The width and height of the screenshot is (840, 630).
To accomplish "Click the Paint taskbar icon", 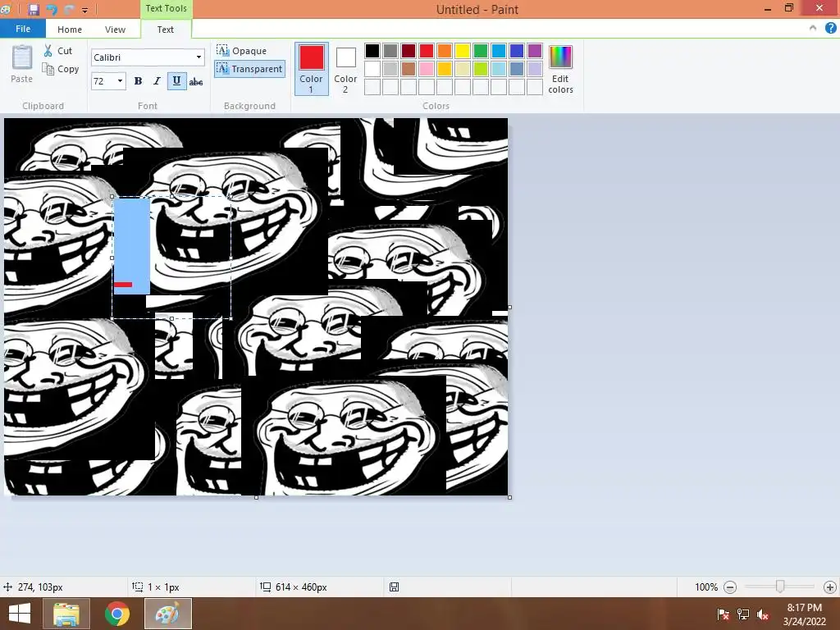I will 167,614.
